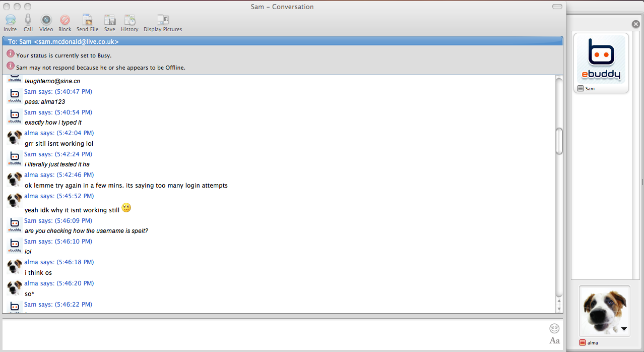
Task: Click the Invite toolbar icon
Action: pos(10,20)
